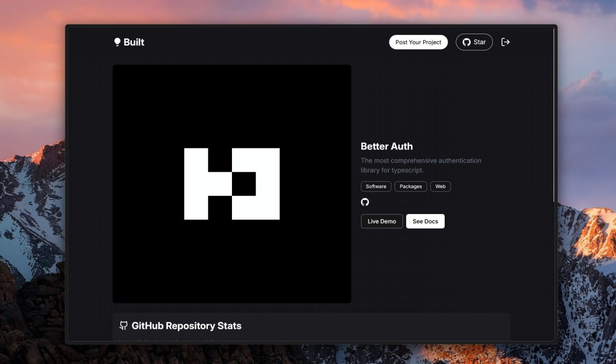Click the Better Auth project title
The image size is (616, 364).
(x=386, y=146)
